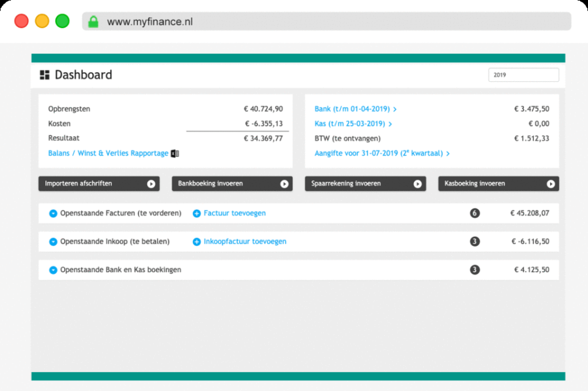Click the arrow icon on Kasboeking invoeren

click(550, 184)
